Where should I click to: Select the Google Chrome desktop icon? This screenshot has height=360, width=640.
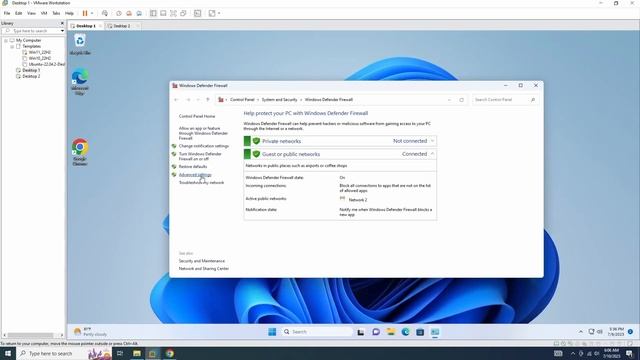click(x=80, y=152)
